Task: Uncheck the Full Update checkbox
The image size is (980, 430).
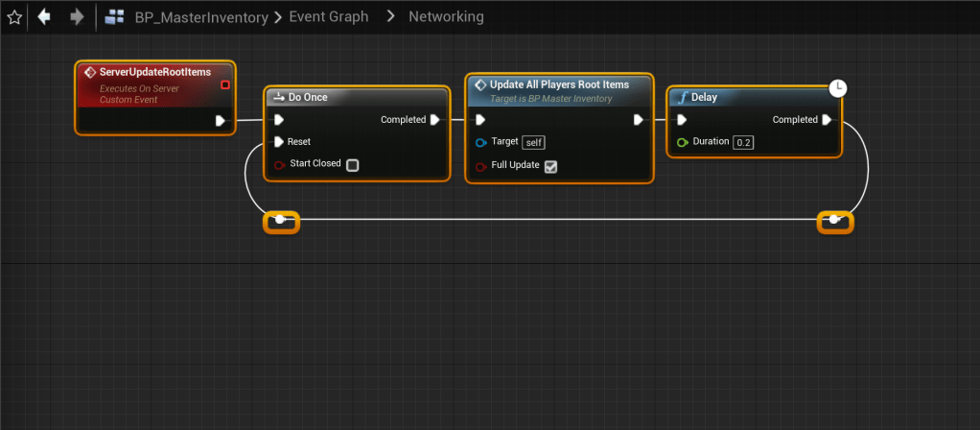Action: [549, 166]
